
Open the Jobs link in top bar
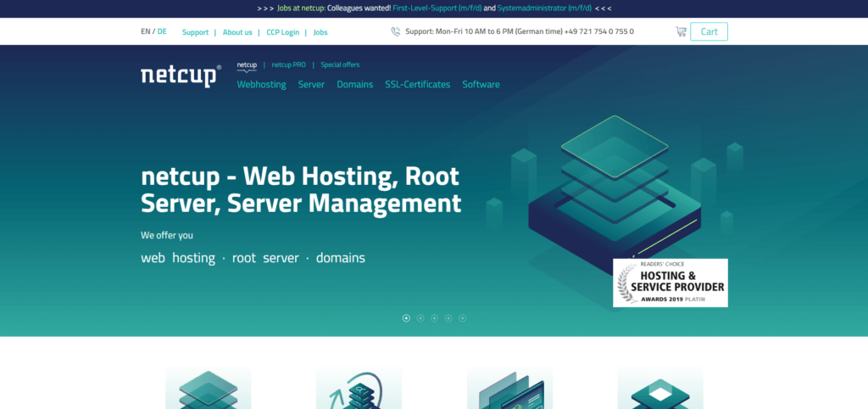coord(320,32)
